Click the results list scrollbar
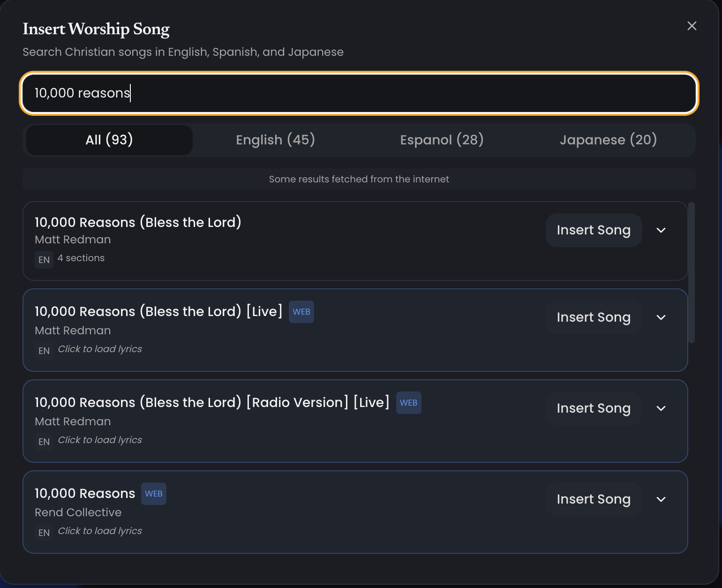Image resolution: width=722 pixels, height=588 pixels. [x=692, y=272]
